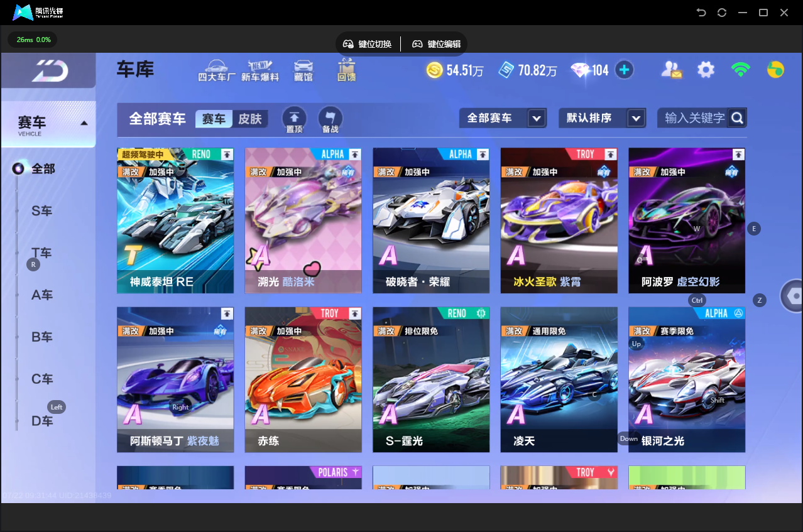Click the blue ticket currency icon
Image resolution: width=803 pixels, height=532 pixels.
(506, 70)
